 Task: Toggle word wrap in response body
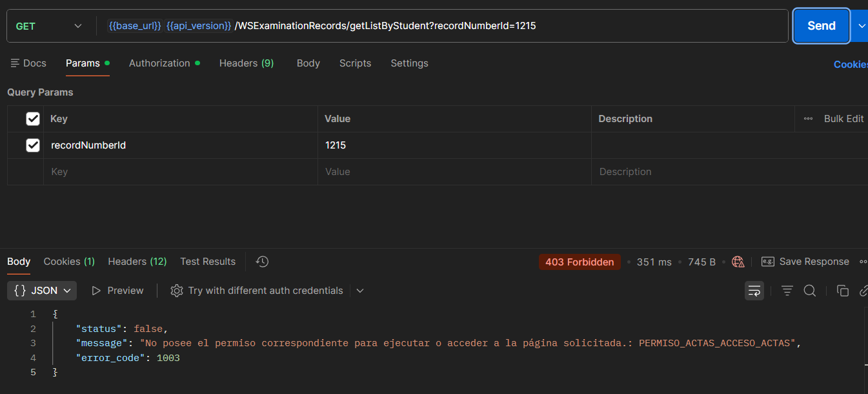754,291
